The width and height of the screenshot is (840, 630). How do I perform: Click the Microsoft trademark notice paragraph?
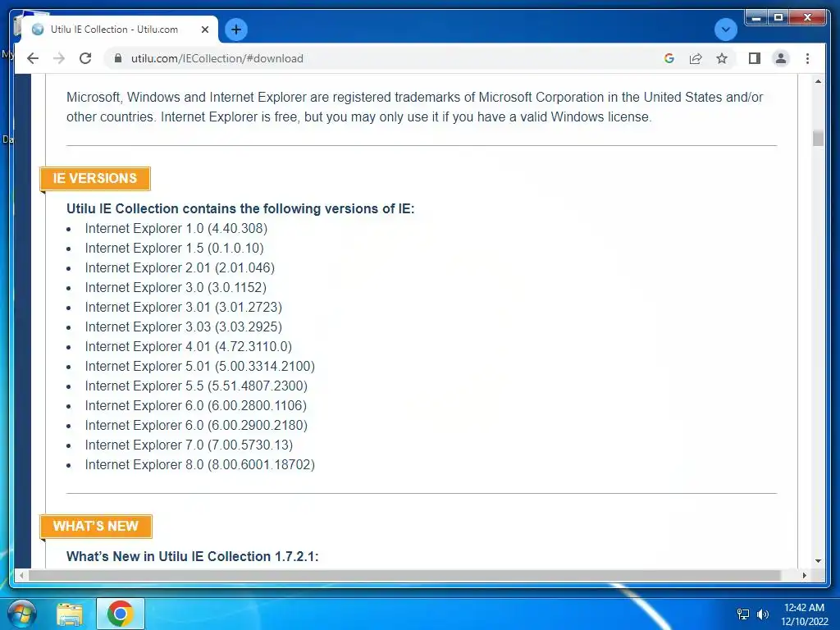pyautogui.click(x=414, y=107)
